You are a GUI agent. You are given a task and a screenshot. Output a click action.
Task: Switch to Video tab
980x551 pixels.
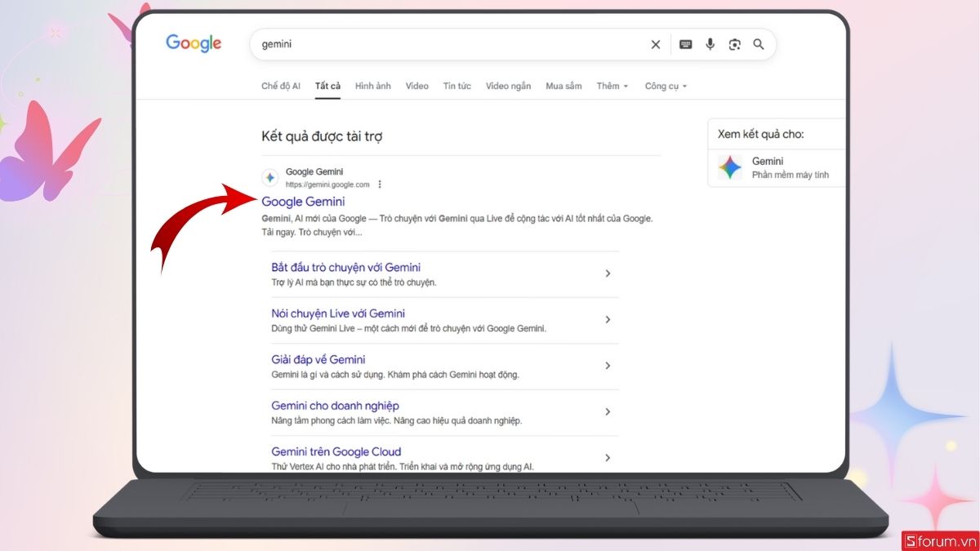coord(416,86)
